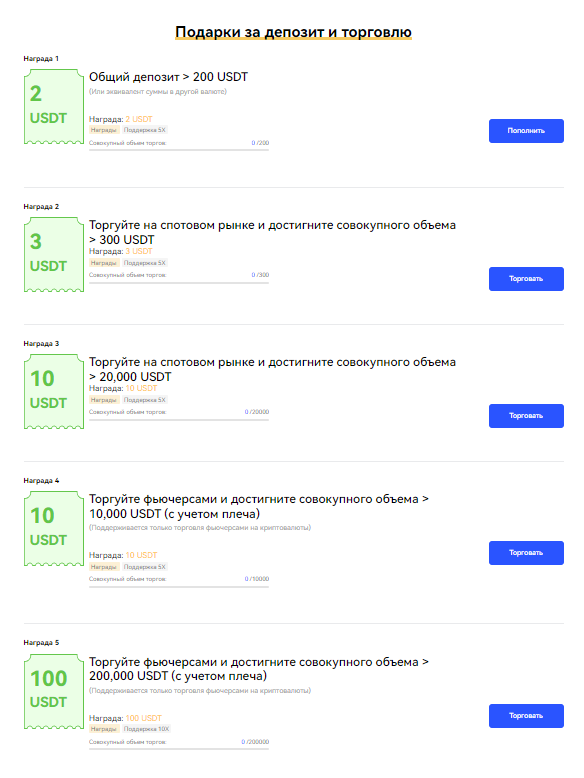Click Торговать button for Награда 4

tap(526, 553)
